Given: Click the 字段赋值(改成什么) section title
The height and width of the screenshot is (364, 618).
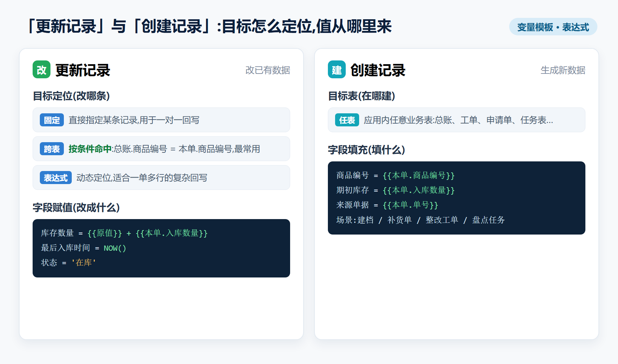Looking at the screenshot, I should 76,207.
